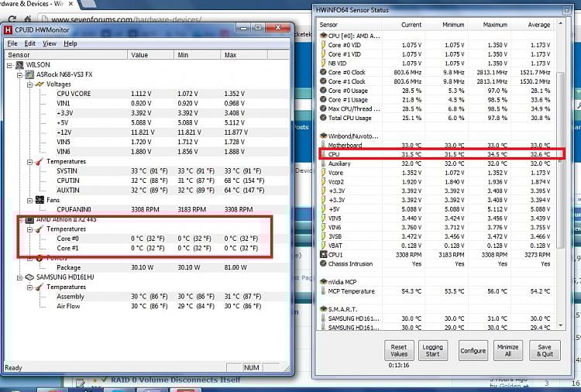Click the HWMonitor title bar app icon
Image resolution: width=581 pixels, height=392 pixels.
[x=9, y=29]
